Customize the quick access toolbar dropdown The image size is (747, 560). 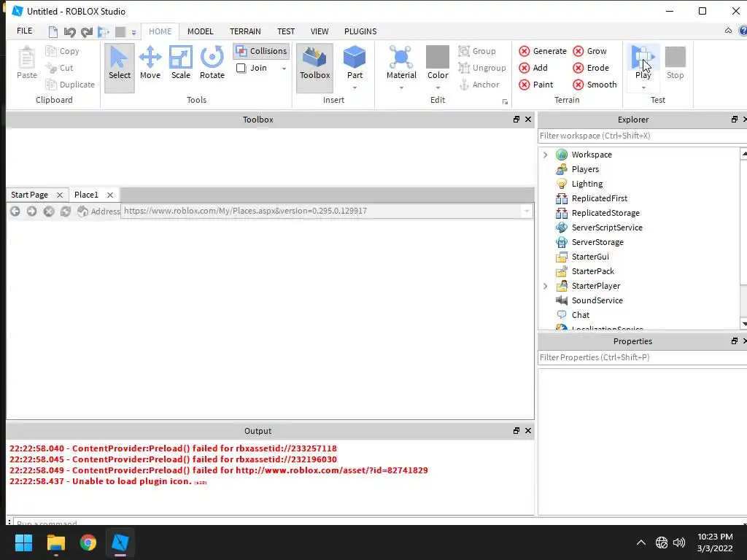(x=134, y=33)
